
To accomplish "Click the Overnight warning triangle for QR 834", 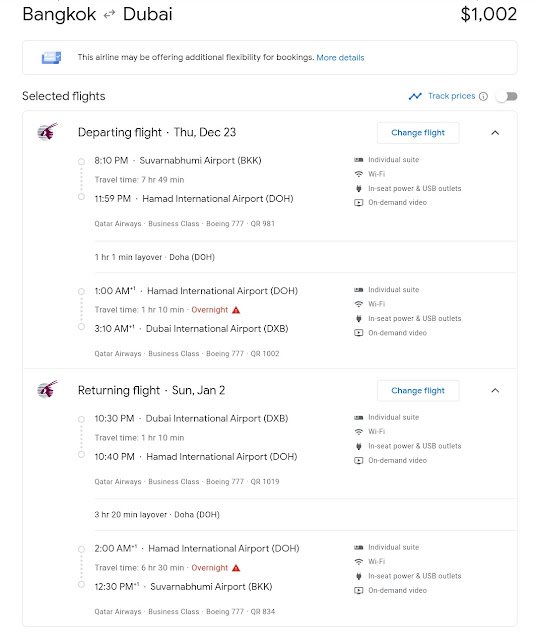I will tap(236, 568).
